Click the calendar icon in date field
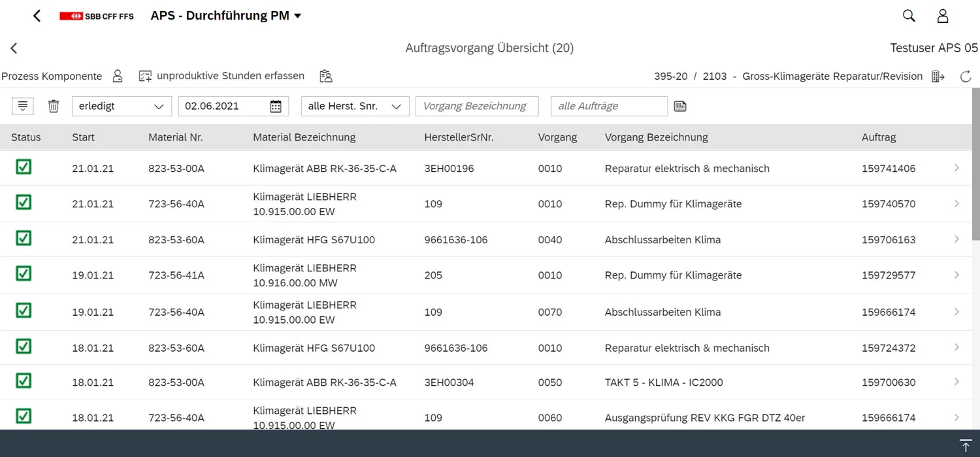Image resolution: width=980 pixels, height=457 pixels. [x=276, y=106]
